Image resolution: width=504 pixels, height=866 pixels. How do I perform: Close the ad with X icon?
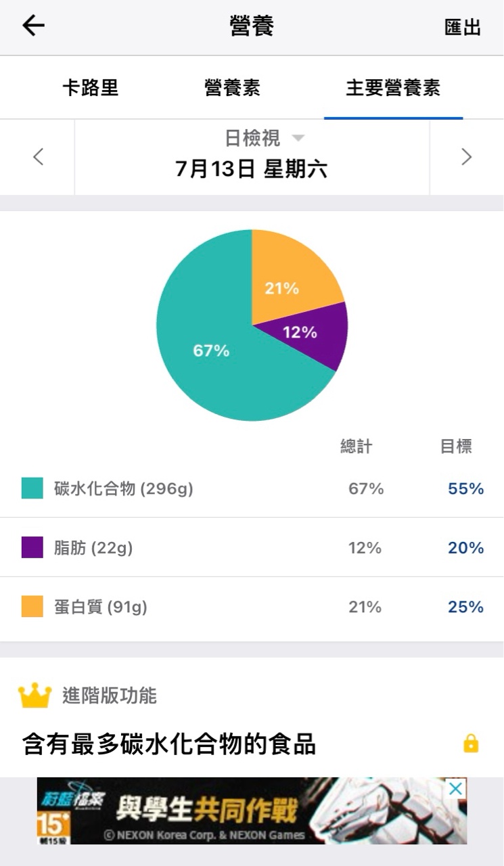tap(457, 788)
